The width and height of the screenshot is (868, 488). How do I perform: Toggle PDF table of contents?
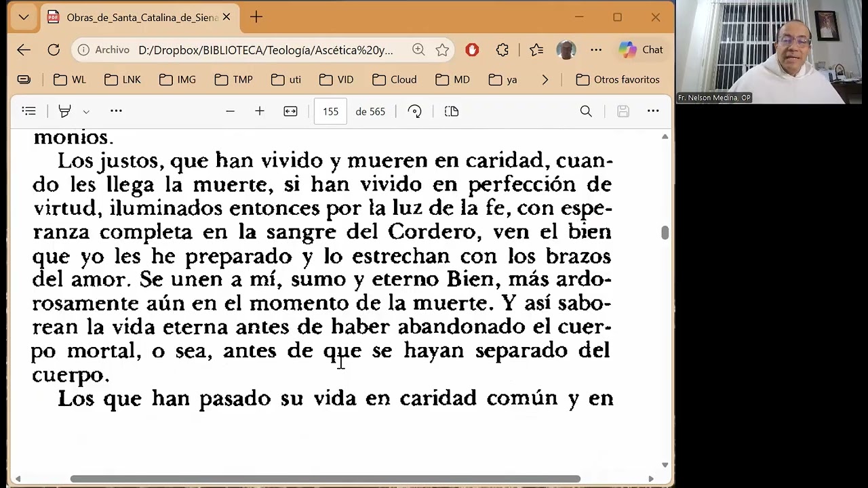tap(28, 111)
